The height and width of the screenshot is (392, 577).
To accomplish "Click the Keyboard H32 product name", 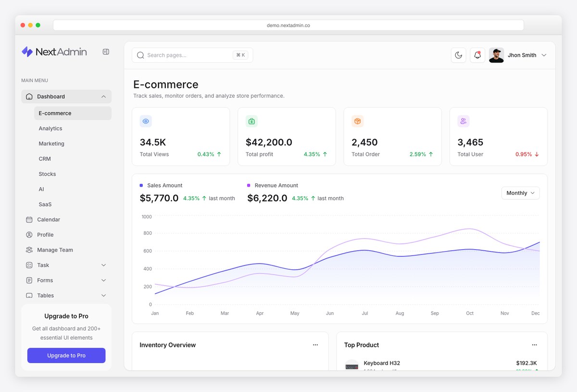I will [382, 363].
